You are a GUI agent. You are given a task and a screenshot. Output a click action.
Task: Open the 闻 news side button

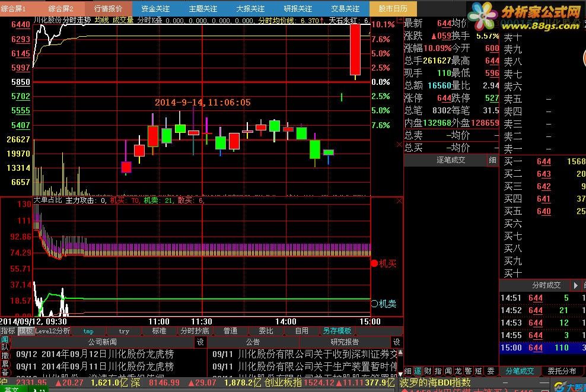pyautogui.click(x=5, y=340)
